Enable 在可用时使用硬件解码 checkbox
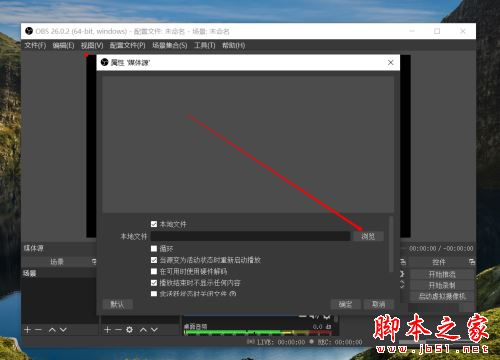 154,271
